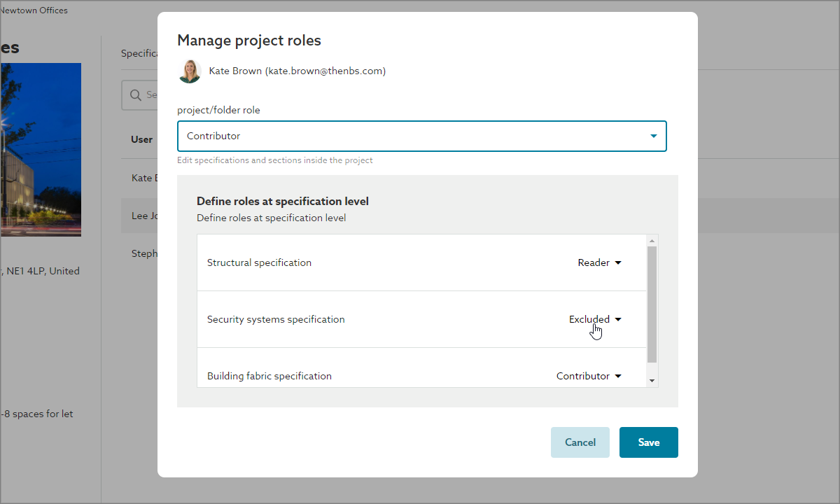Change the Structural specification Reader role
Viewport: 840px width, 504px height.
(599, 263)
